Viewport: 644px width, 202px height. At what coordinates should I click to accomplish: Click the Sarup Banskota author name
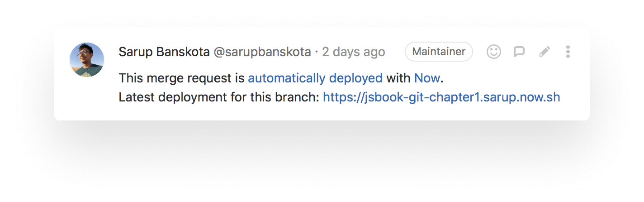tap(164, 52)
